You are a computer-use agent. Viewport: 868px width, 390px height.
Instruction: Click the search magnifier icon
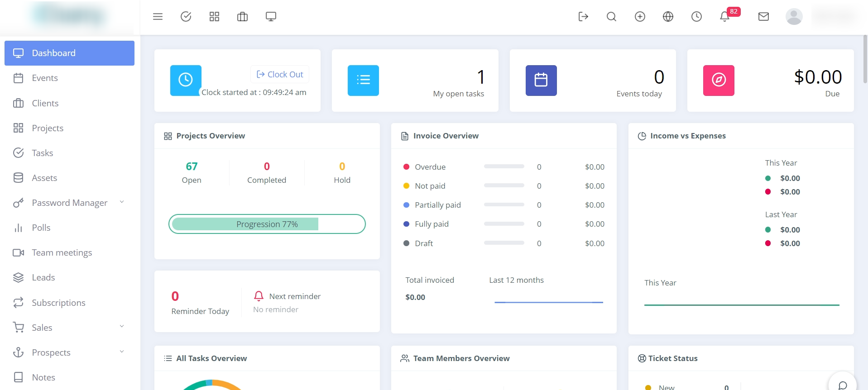tap(611, 17)
